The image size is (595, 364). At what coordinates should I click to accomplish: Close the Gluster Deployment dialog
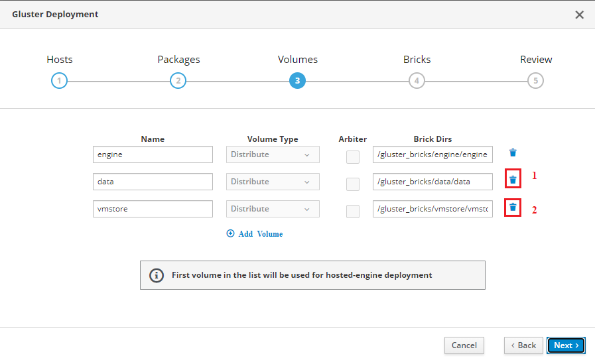[x=579, y=15]
